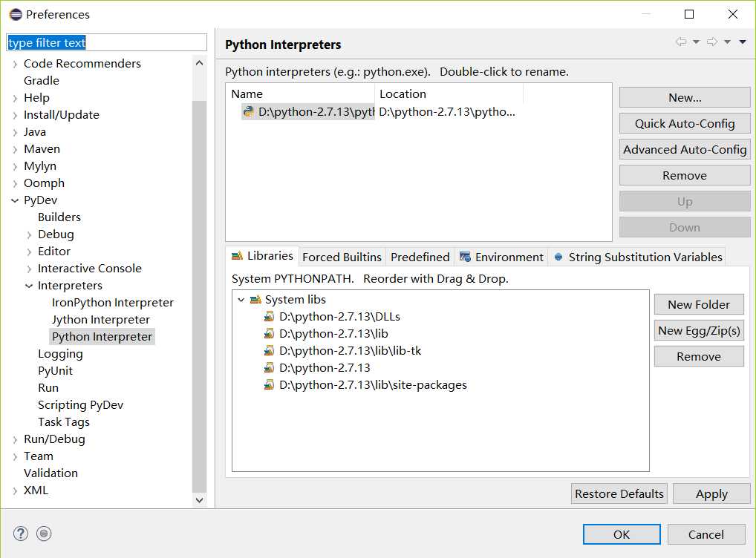Click the type filter text field

click(x=106, y=43)
